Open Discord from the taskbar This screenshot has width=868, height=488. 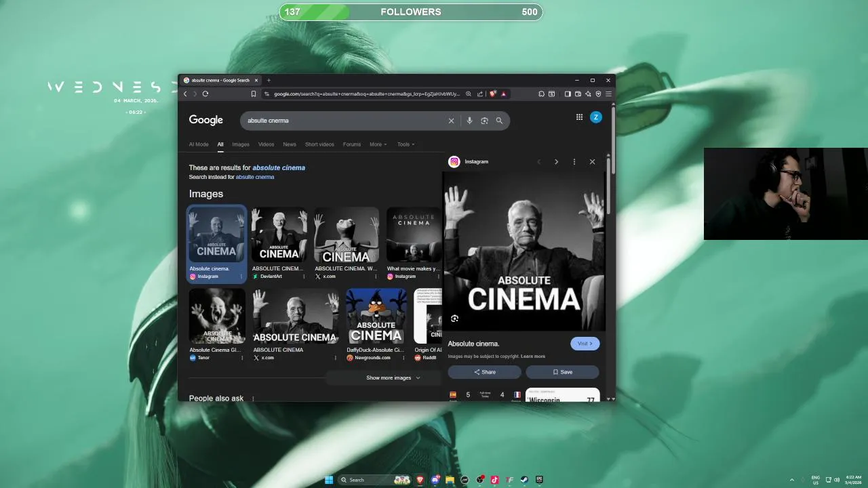(435, 480)
